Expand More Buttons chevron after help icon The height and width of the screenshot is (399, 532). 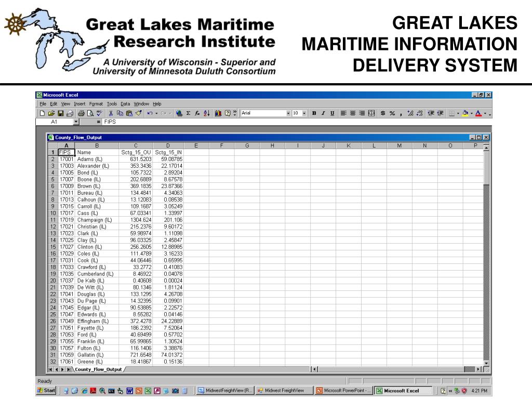(x=235, y=113)
